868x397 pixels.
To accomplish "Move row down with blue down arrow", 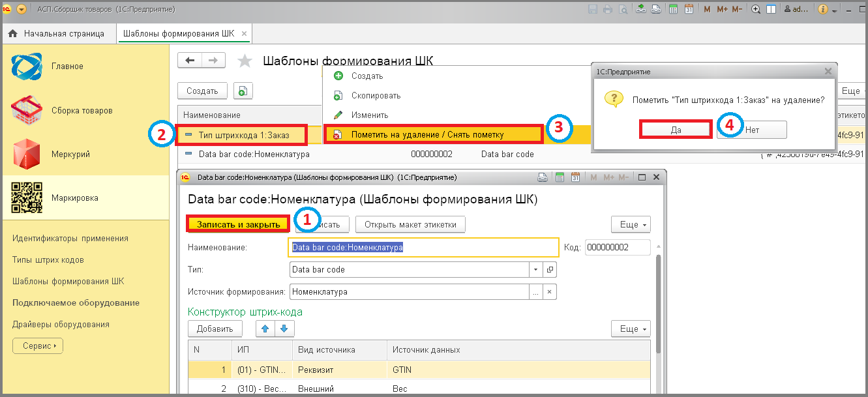I will click(x=286, y=329).
